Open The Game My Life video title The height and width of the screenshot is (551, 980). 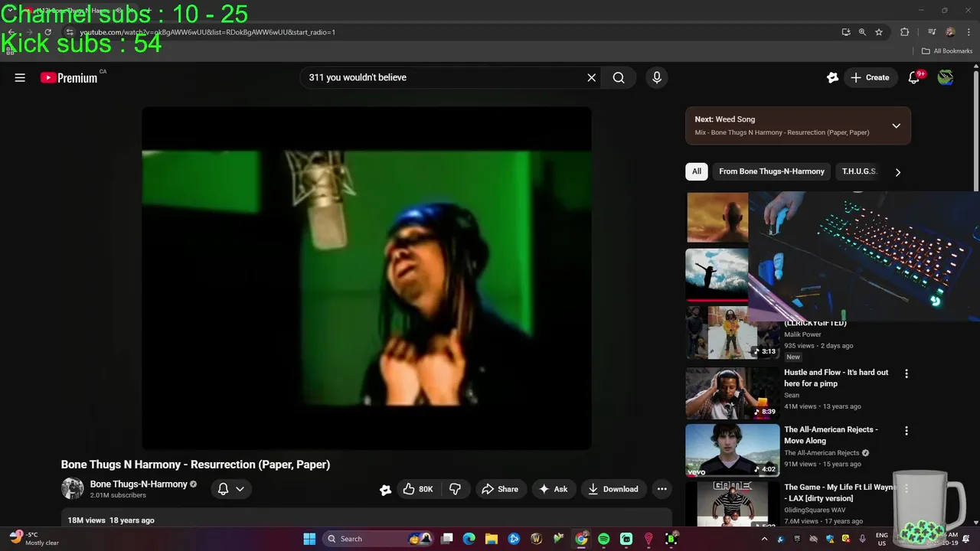[840, 492]
